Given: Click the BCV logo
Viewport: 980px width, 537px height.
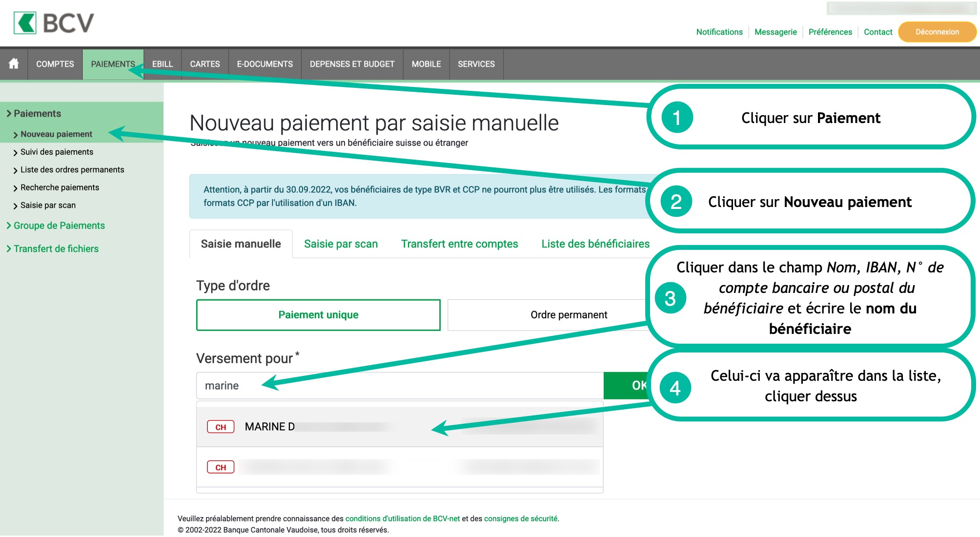Looking at the screenshot, I should point(54,23).
